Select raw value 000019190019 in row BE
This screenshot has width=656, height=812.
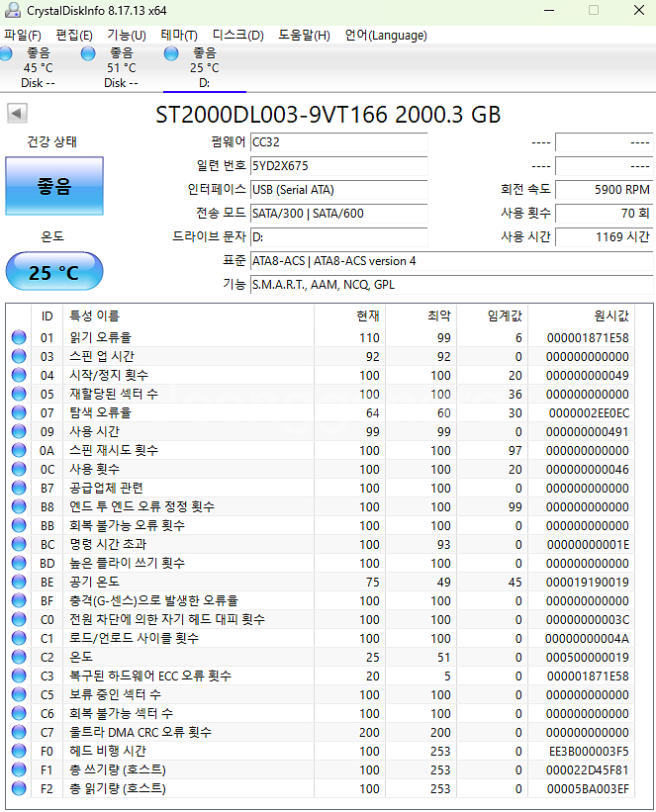tap(588, 583)
